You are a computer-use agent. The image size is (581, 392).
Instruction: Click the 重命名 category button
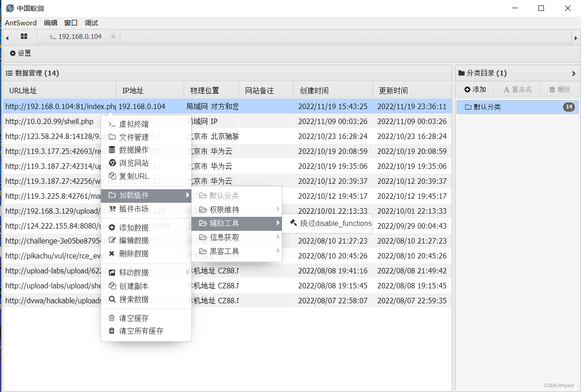coord(518,90)
